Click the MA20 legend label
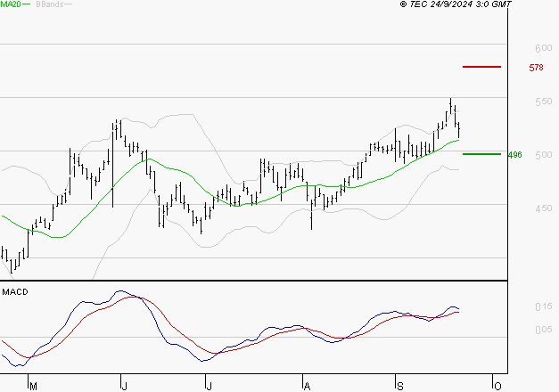The width and height of the screenshot is (559, 392). [11, 4]
